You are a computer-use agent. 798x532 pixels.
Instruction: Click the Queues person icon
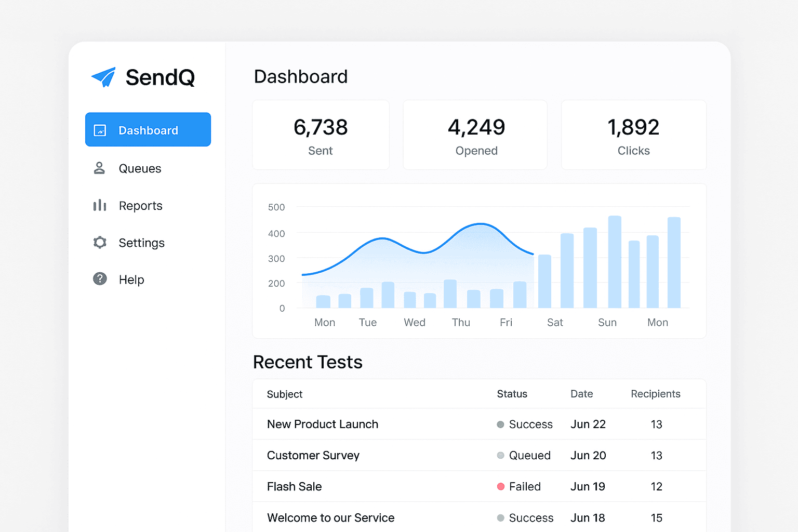(x=99, y=168)
